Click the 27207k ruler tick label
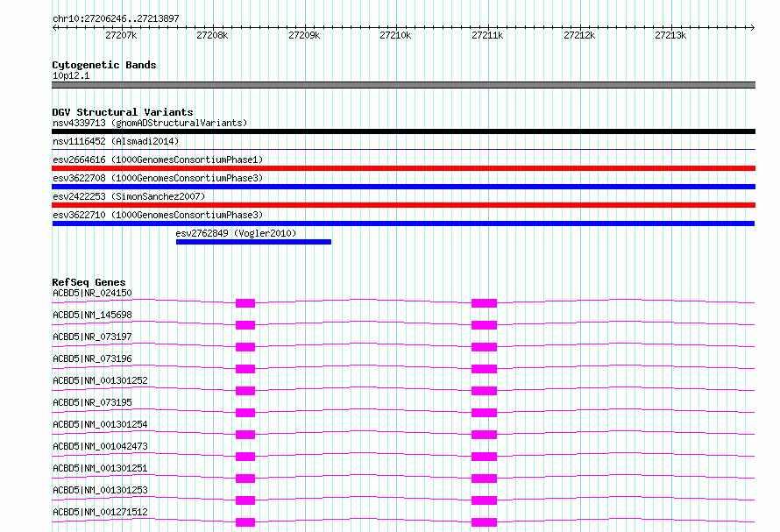 tap(121, 35)
